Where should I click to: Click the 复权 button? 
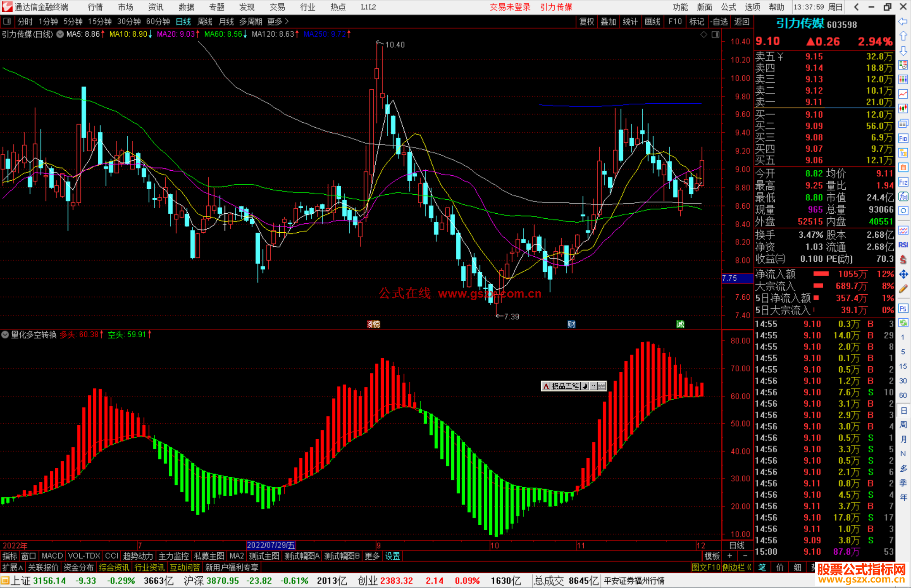pyautogui.click(x=586, y=21)
